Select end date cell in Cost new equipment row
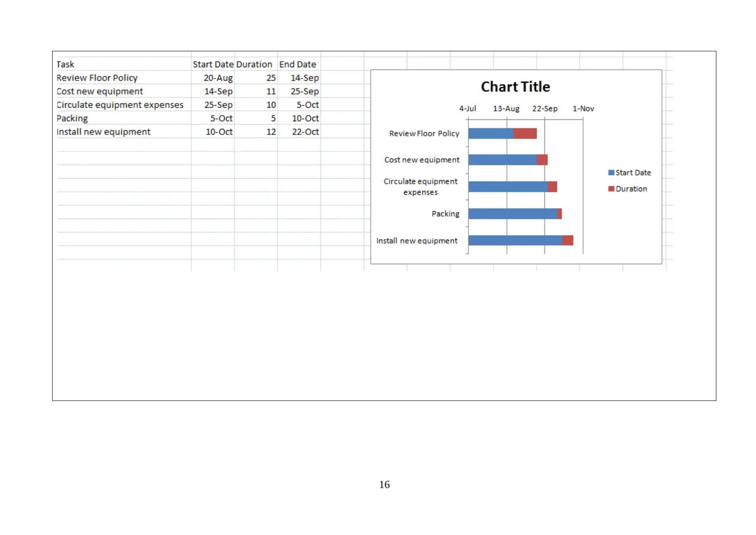 tap(299, 91)
